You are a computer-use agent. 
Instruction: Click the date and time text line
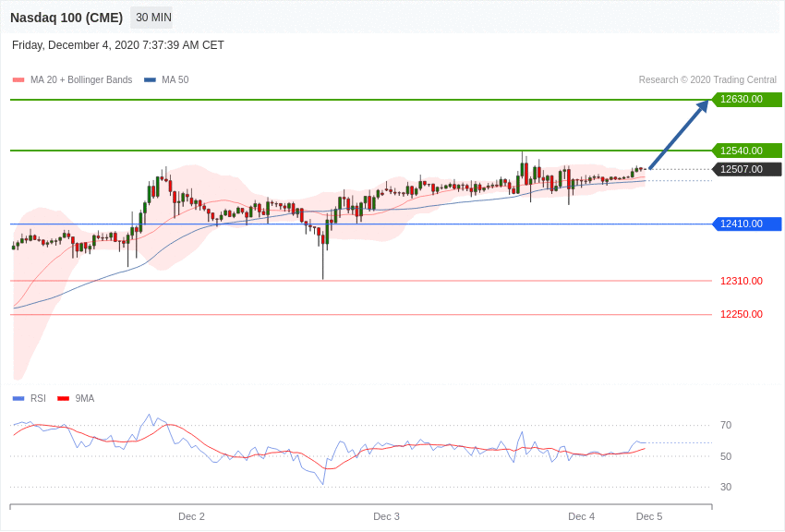coord(118,45)
